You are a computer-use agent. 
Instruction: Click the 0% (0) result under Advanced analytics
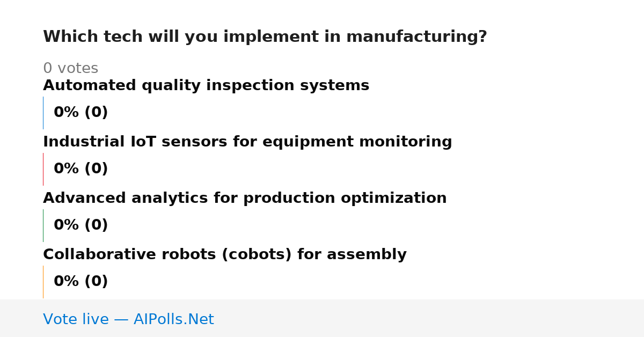(81, 225)
